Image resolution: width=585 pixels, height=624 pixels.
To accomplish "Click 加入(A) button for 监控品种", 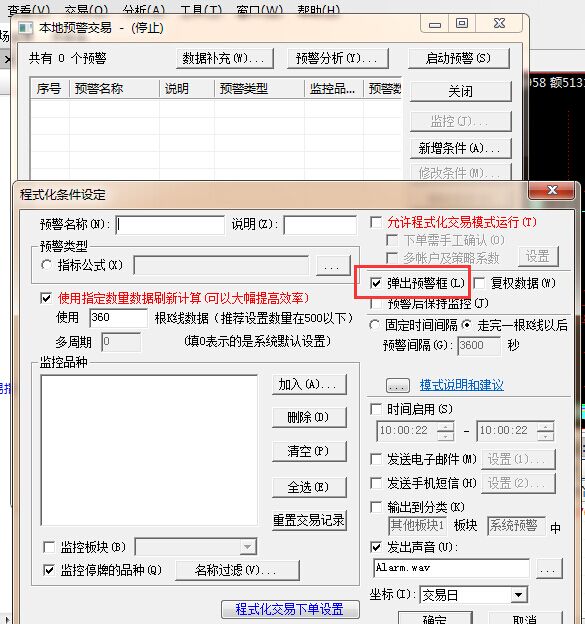I will pyautogui.click(x=309, y=384).
